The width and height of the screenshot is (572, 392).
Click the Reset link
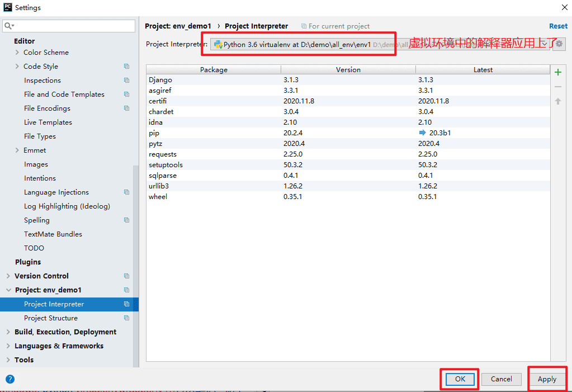tap(558, 26)
